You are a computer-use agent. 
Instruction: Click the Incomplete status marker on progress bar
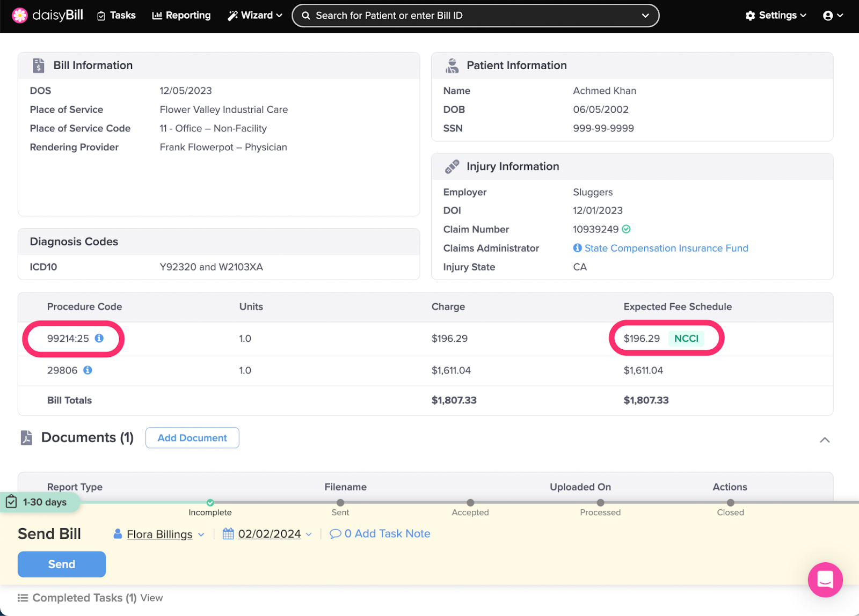tap(210, 503)
